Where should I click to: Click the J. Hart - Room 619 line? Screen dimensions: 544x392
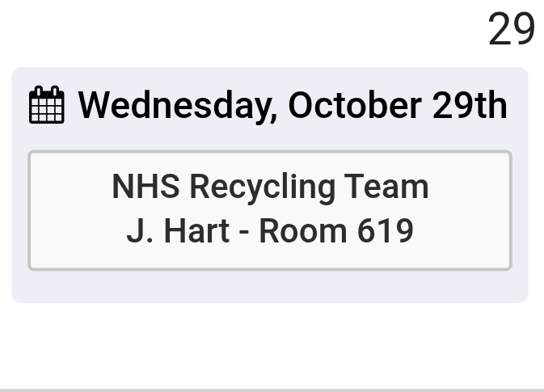[270, 232]
